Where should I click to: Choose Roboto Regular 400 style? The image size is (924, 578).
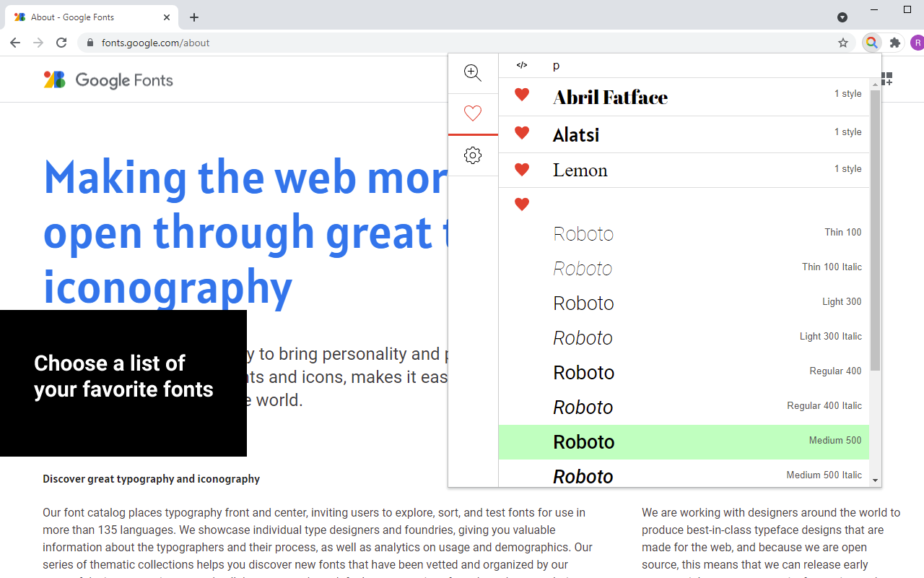click(684, 372)
